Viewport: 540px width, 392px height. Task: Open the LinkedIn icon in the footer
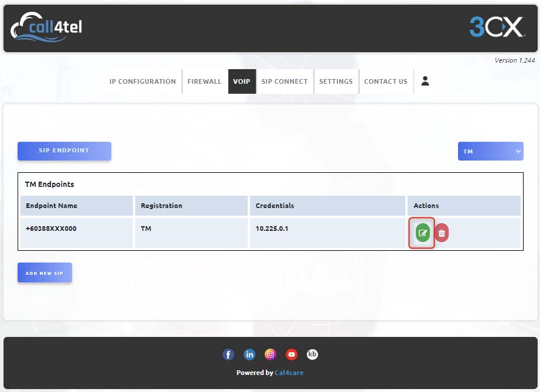250,354
